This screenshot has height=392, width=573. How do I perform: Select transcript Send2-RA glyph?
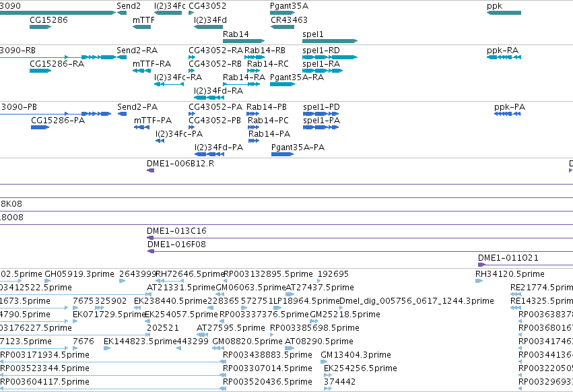[x=122, y=57]
